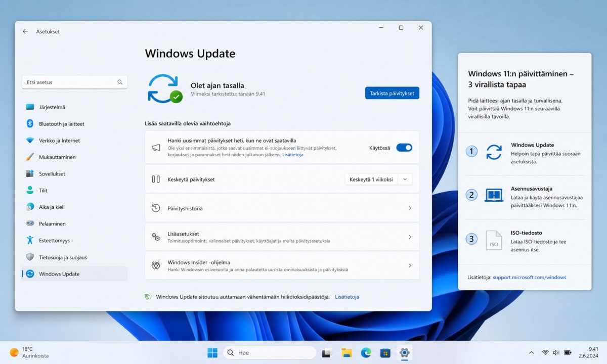
Task: Click 'Viimeksi tarkistettu: tänään 9.41' status text
Action: tap(228, 94)
